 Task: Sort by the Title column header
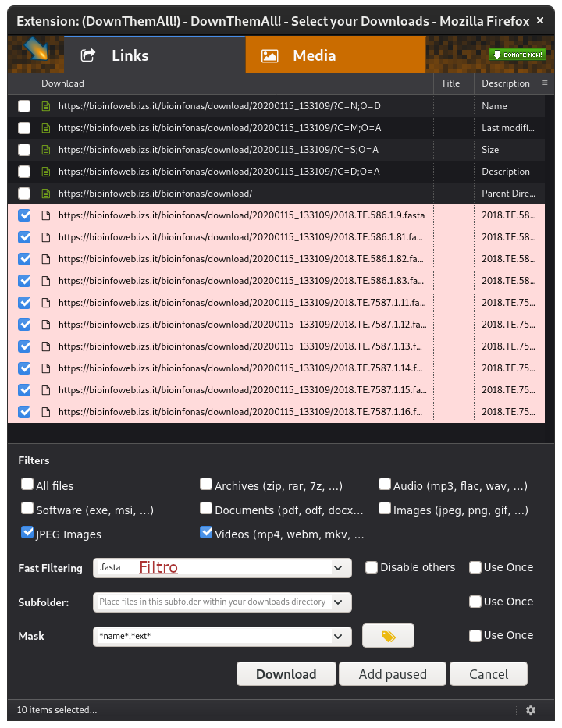[x=450, y=83]
